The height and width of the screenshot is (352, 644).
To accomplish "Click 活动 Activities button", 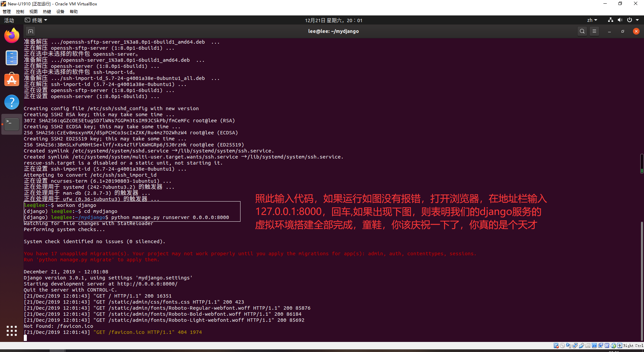I will (x=9, y=20).
